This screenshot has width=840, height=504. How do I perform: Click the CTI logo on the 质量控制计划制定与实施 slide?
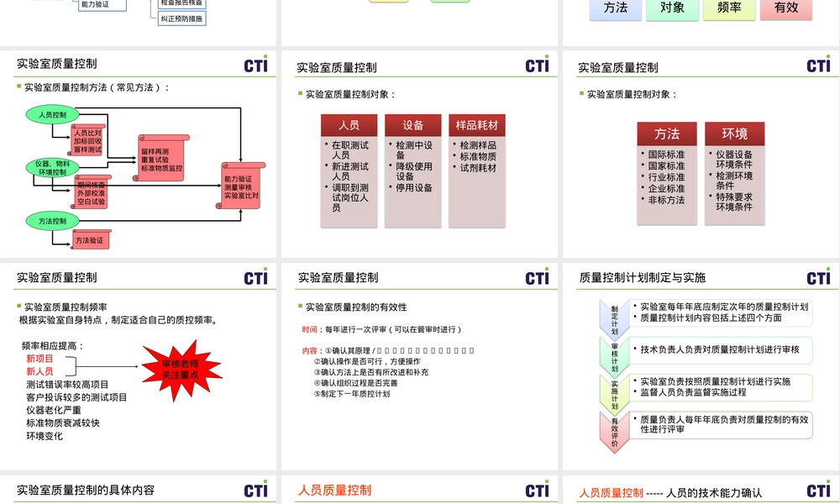[x=818, y=277]
